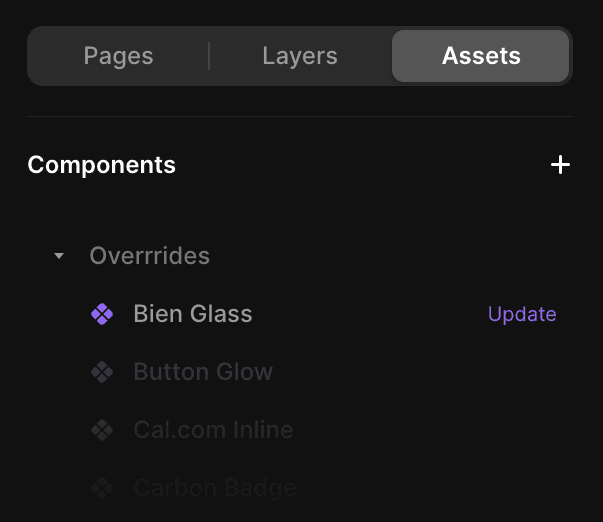Click the Button Glow component icon
The height and width of the screenshot is (522, 603).
[x=102, y=372]
